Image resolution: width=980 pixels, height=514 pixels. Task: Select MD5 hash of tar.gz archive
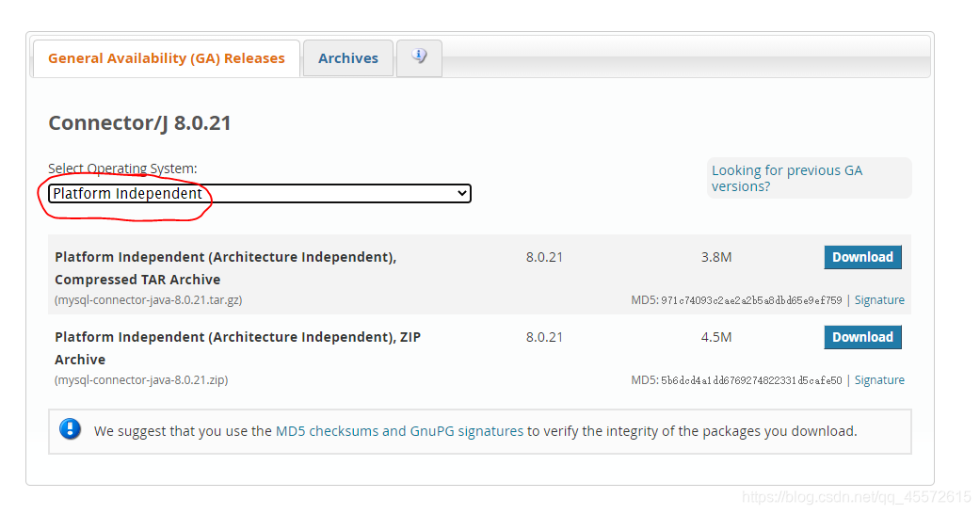[751, 300]
